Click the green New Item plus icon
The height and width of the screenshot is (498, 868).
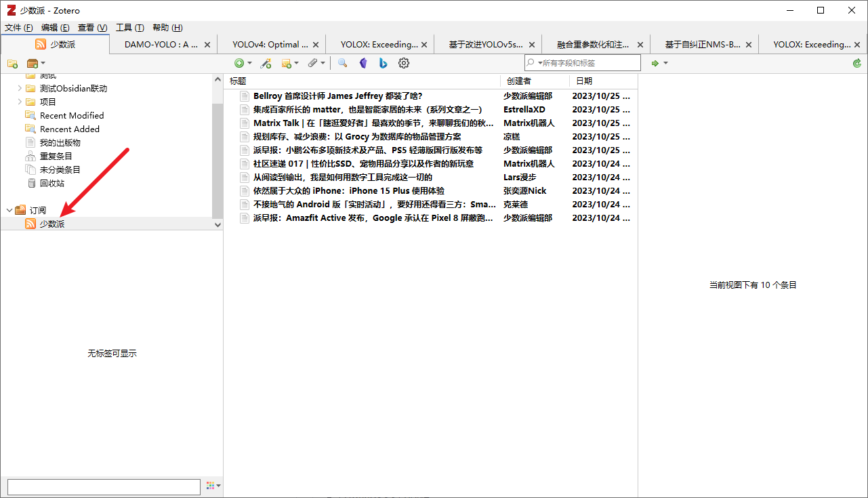239,63
